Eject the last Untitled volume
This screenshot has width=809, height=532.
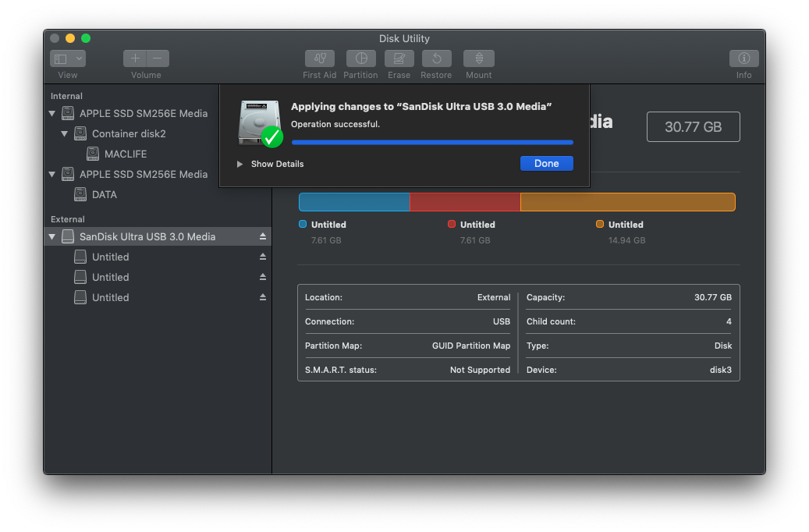[x=262, y=297]
